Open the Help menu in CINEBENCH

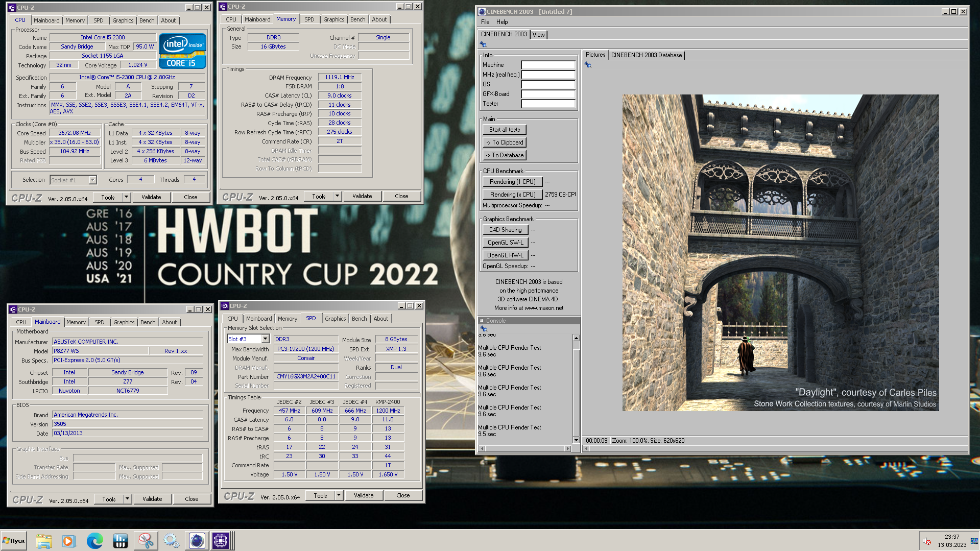(x=502, y=22)
